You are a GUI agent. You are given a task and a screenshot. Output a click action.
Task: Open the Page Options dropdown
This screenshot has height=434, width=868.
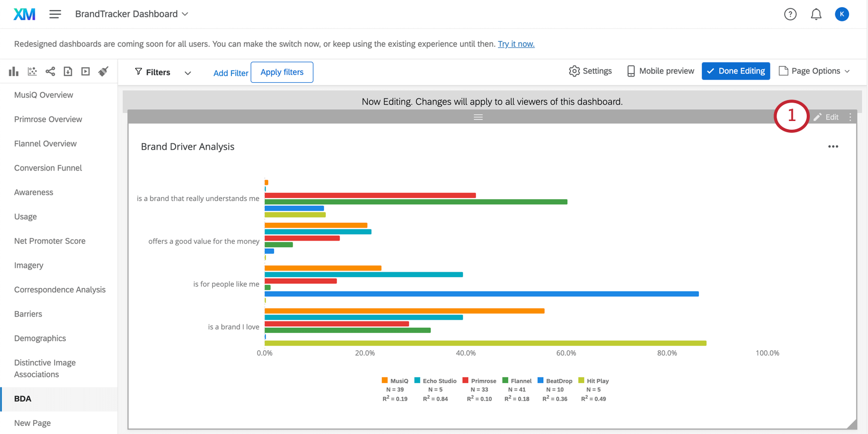(x=814, y=71)
